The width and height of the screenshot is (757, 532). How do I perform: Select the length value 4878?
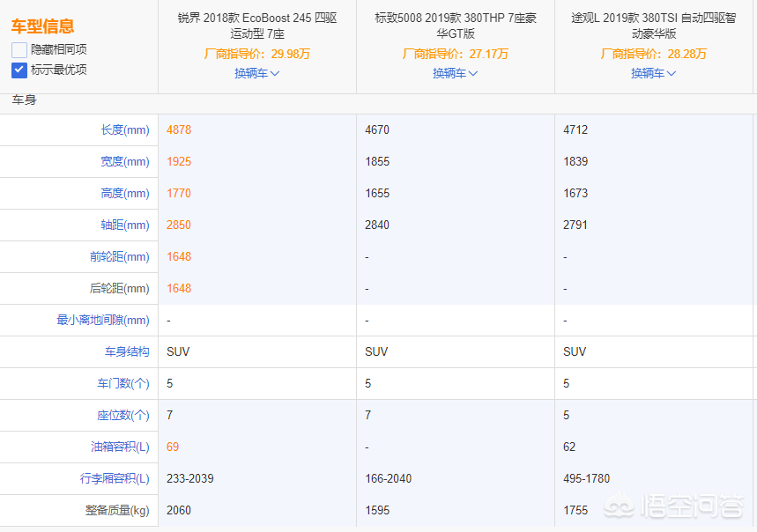click(x=179, y=129)
